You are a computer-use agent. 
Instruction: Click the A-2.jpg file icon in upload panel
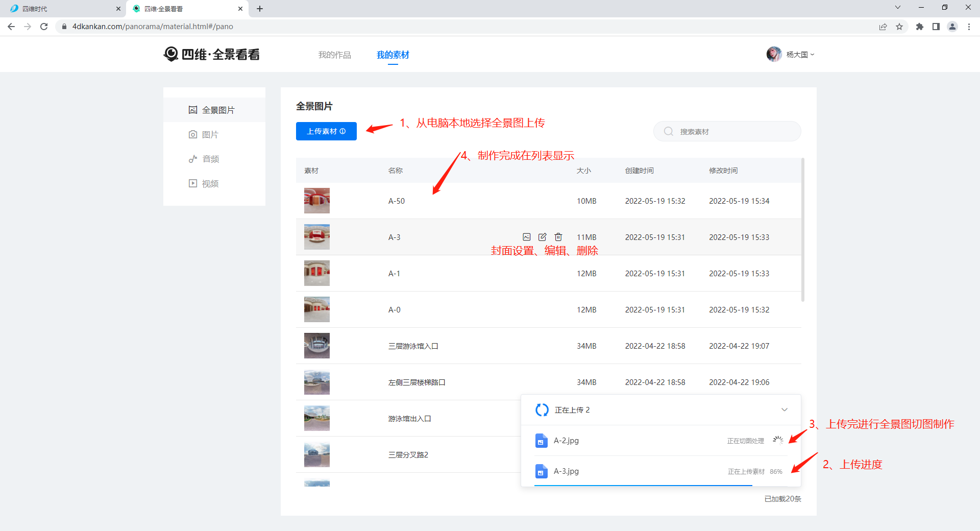pyautogui.click(x=541, y=441)
